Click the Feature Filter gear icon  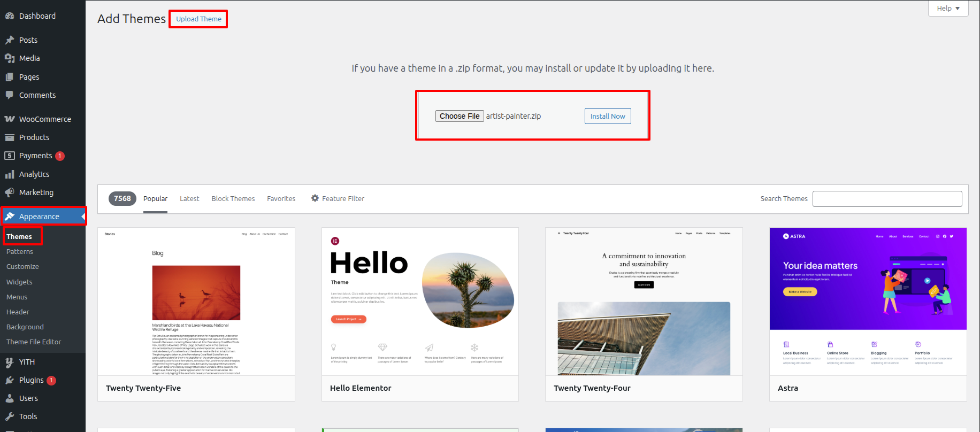point(315,198)
